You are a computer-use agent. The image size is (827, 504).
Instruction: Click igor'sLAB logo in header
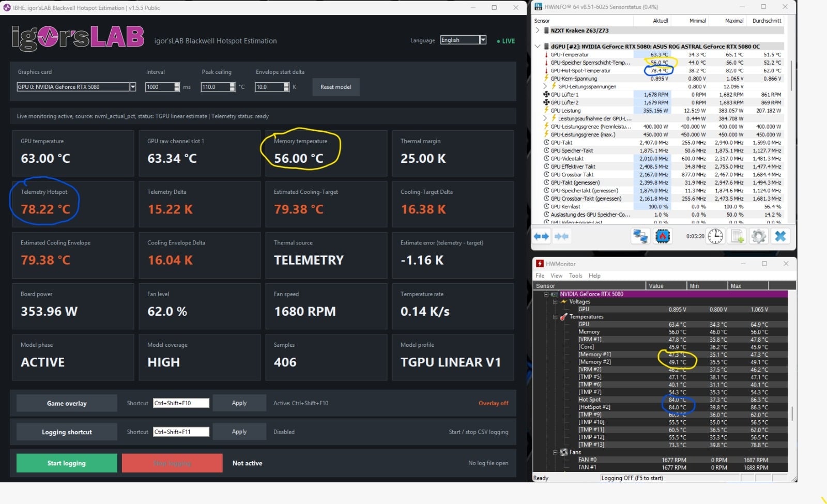coord(78,38)
